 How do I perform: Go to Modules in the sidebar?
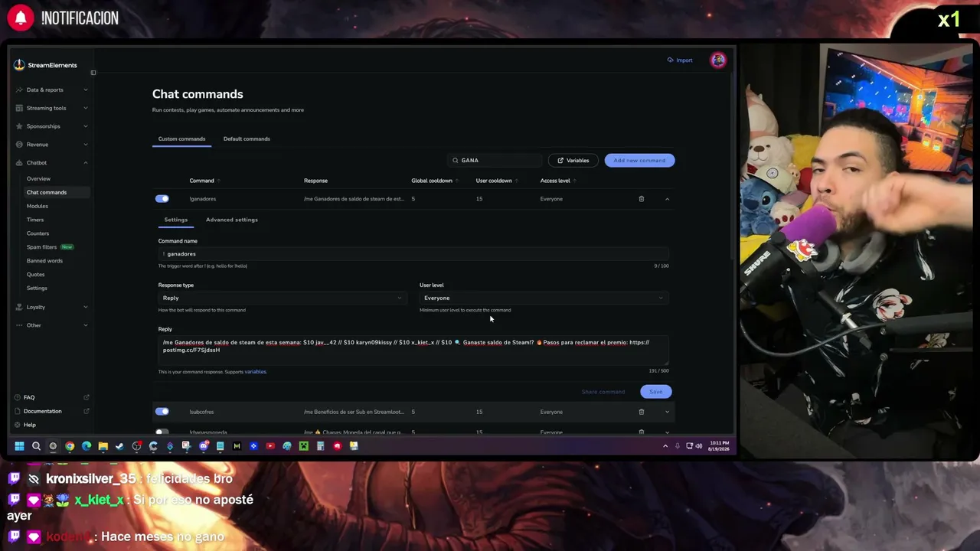38,206
